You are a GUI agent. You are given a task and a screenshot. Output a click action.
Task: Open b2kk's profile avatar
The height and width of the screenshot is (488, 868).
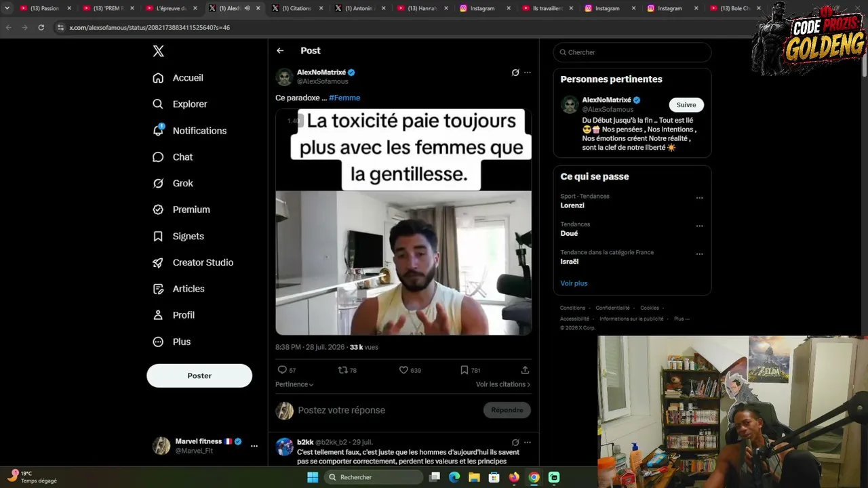pos(285,447)
